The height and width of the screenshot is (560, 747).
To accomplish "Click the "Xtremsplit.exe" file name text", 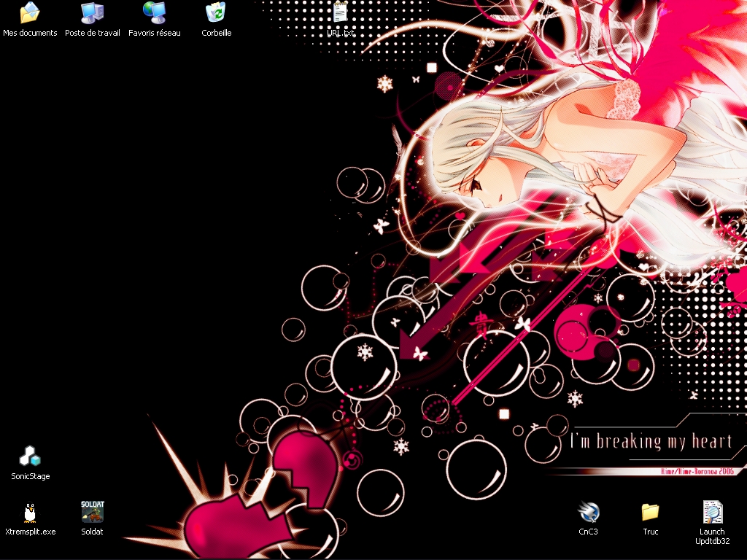I will pos(31,532).
